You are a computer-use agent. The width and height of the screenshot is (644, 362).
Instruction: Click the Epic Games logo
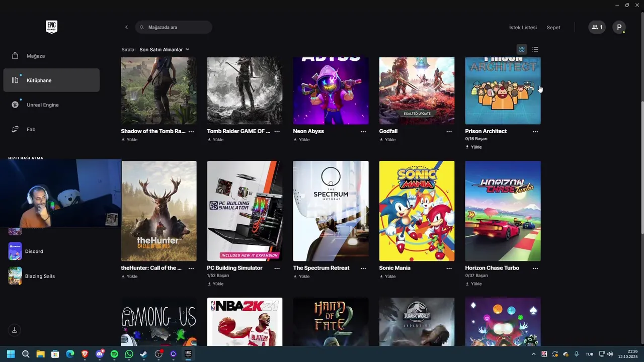[51, 27]
